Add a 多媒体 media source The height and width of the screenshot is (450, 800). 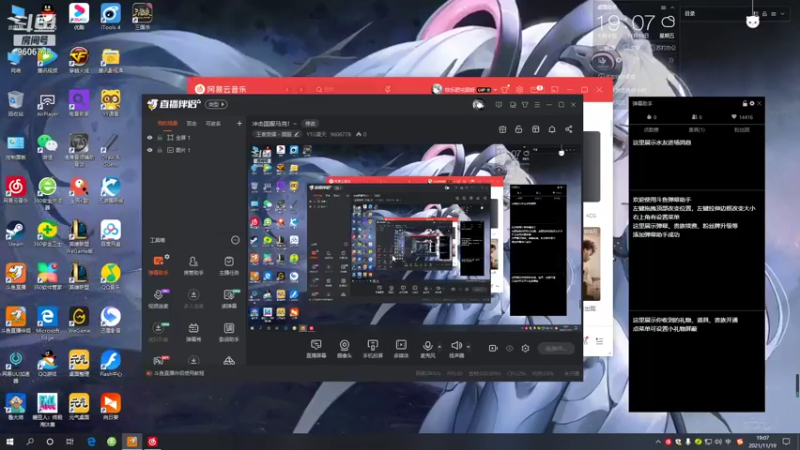click(401, 349)
